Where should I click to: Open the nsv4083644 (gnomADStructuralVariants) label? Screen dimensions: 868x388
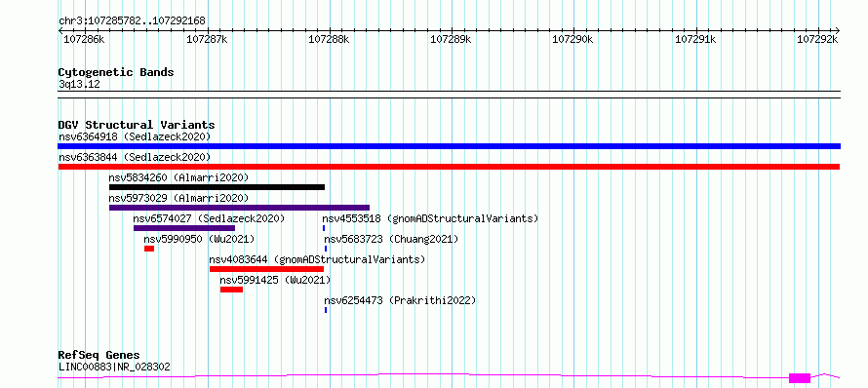point(317,259)
